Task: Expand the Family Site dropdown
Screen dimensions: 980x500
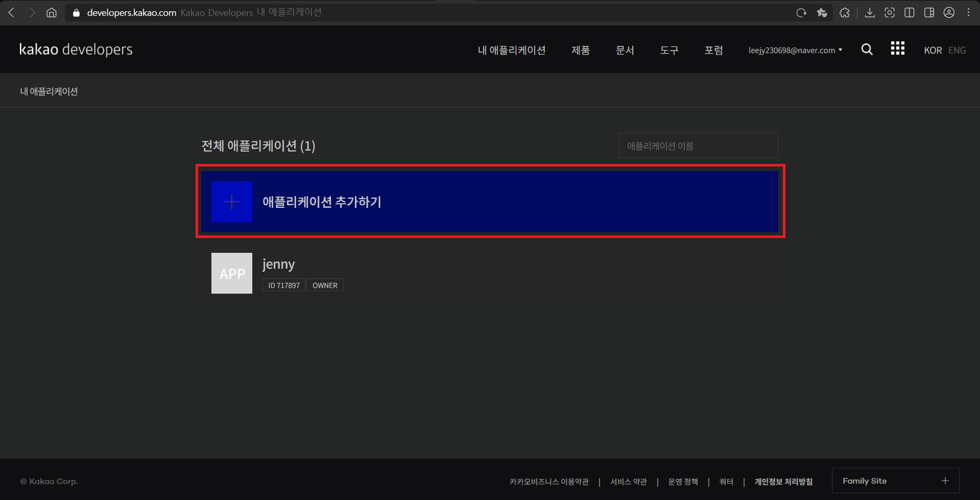Action: tap(896, 481)
